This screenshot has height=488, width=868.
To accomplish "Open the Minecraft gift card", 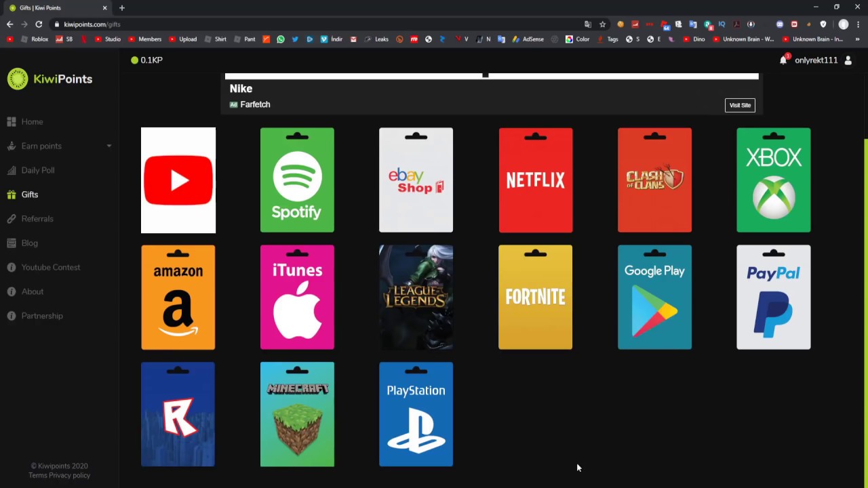I will coord(297,414).
